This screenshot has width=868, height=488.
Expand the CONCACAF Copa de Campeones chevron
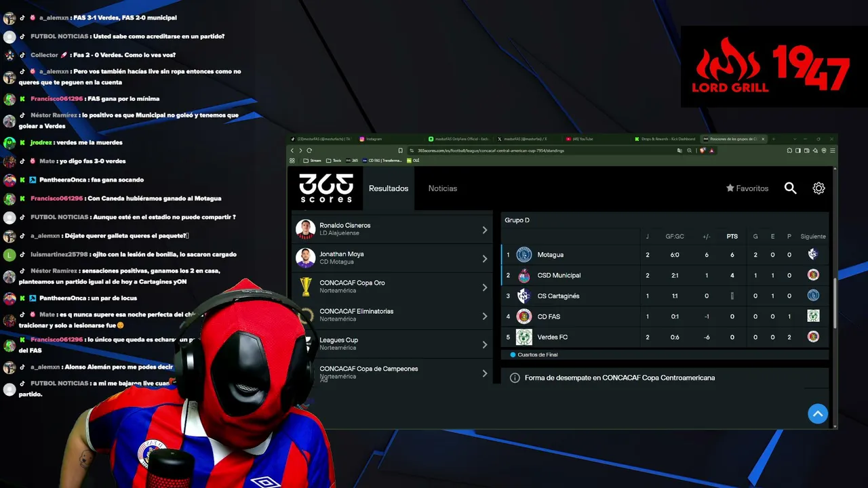[485, 373]
